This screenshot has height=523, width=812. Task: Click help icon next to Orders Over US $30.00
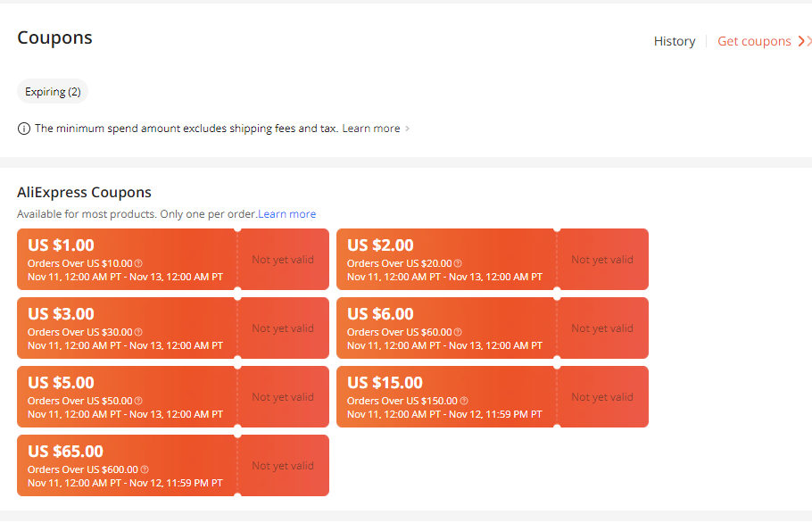(138, 332)
